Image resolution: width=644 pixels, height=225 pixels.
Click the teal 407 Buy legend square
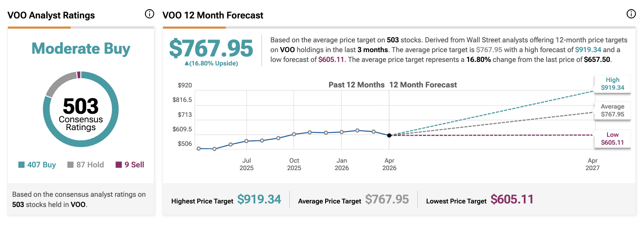pyautogui.click(x=22, y=165)
